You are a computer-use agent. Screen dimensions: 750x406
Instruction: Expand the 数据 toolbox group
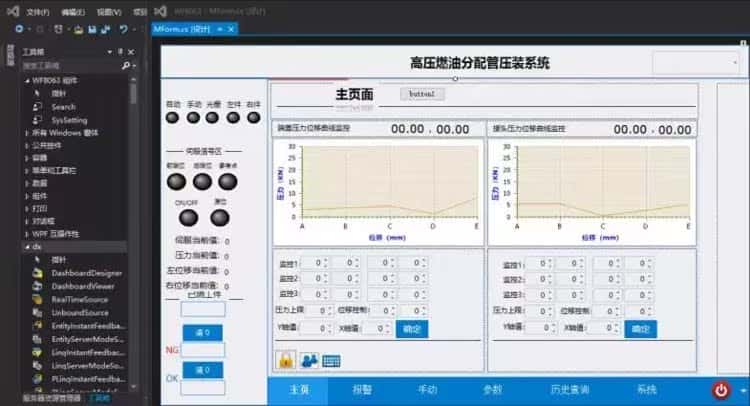pyautogui.click(x=27, y=183)
